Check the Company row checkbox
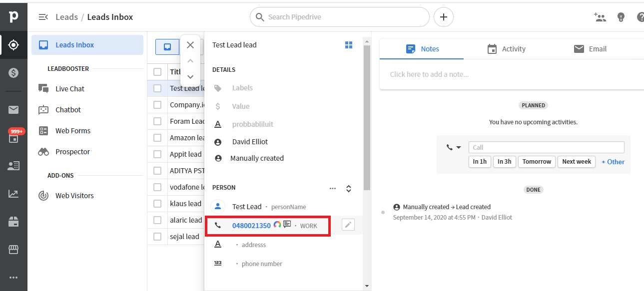Screen dimensions: 644x291 [x=157, y=105]
